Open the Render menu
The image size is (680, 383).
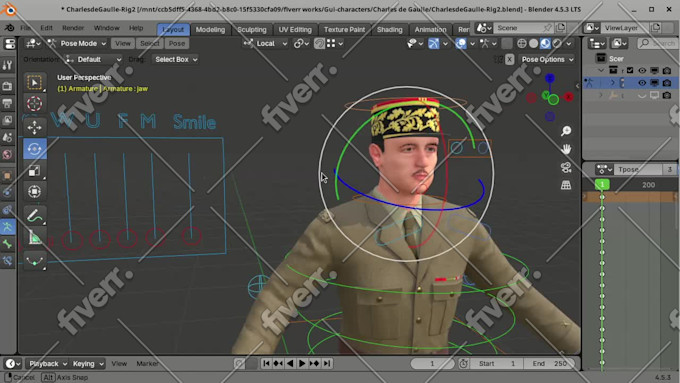tap(73, 28)
